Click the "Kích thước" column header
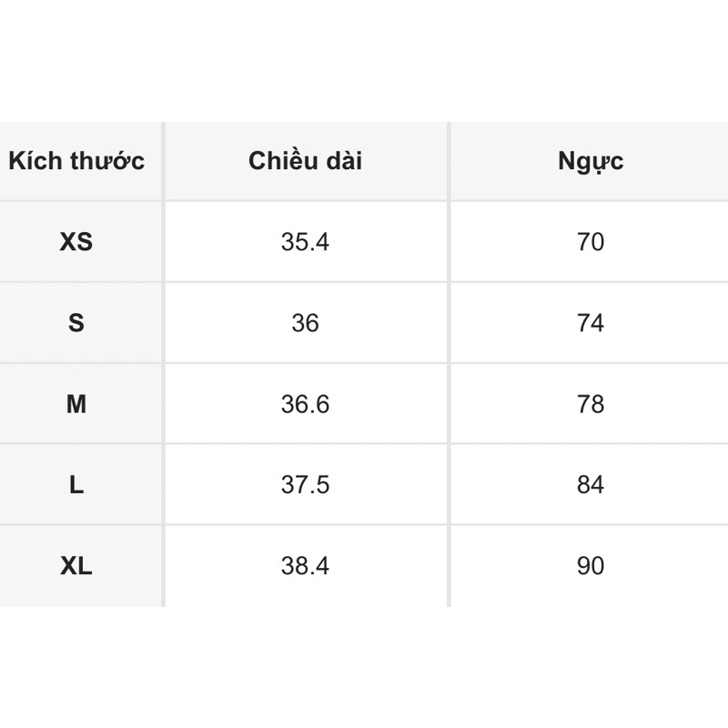This screenshot has width=728, height=728. [x=76, y=162]
